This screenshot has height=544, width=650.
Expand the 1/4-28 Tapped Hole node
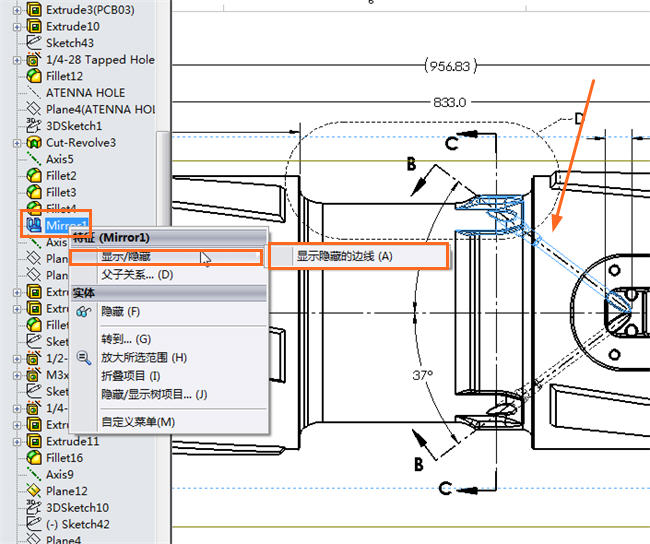(17, 60)
